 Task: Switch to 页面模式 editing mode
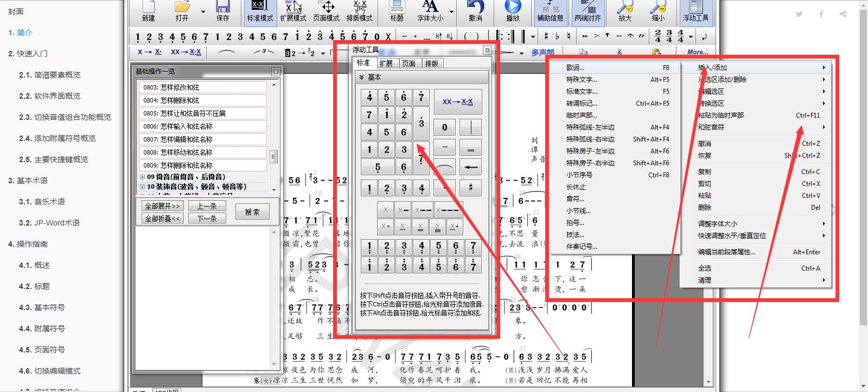tap(327, 11)
